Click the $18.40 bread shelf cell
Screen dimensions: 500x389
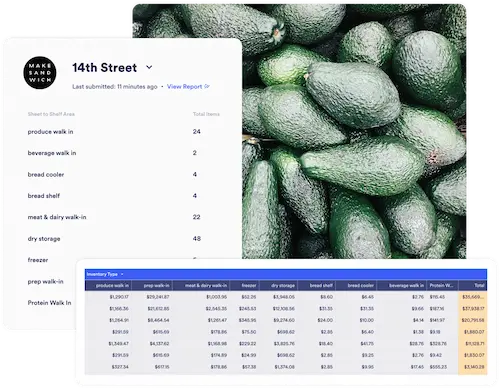[x=326, y=344]
